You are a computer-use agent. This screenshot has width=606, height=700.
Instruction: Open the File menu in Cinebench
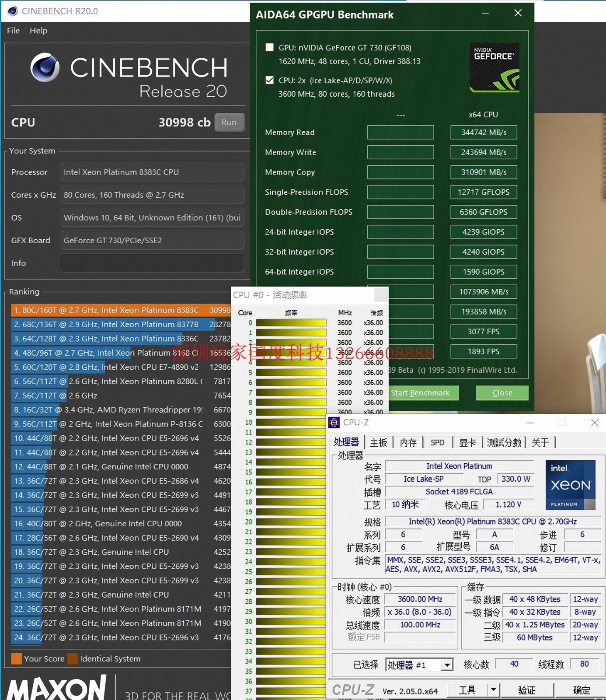click(x=13, y=31)
